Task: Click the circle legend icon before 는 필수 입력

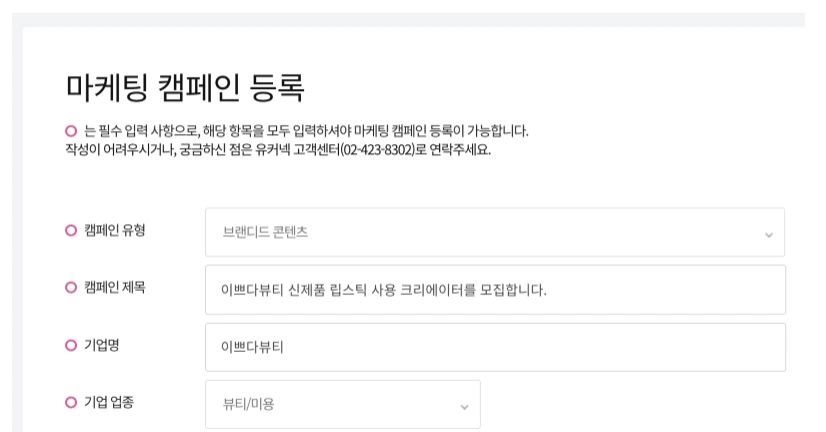Action: coord(71,131)
